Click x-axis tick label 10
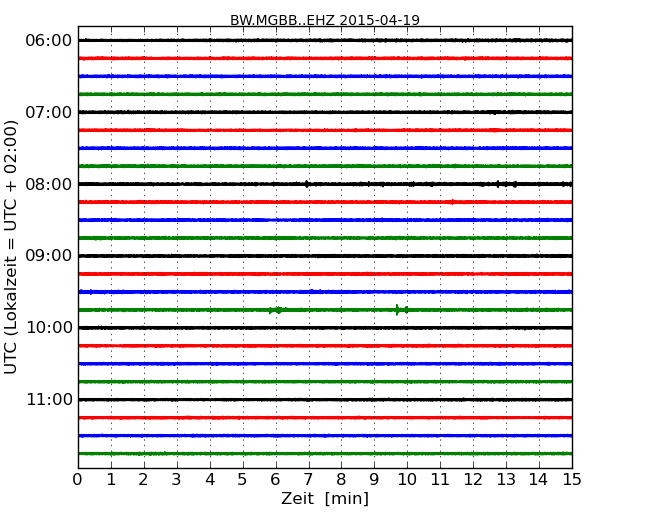Screen dimensions: 650x520 coord(407,480)
